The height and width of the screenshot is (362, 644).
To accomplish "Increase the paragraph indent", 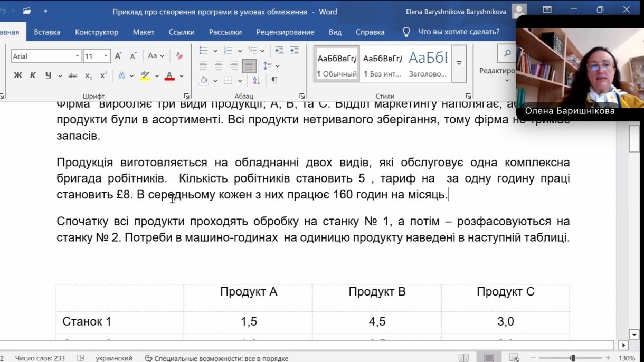I will click(295, 51).
